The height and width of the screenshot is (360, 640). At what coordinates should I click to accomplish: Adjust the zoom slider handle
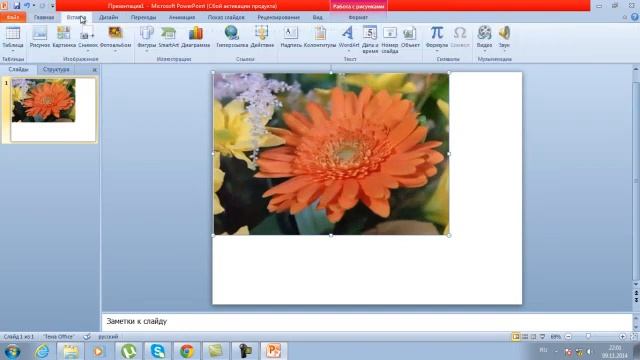(x=588, y=336)
